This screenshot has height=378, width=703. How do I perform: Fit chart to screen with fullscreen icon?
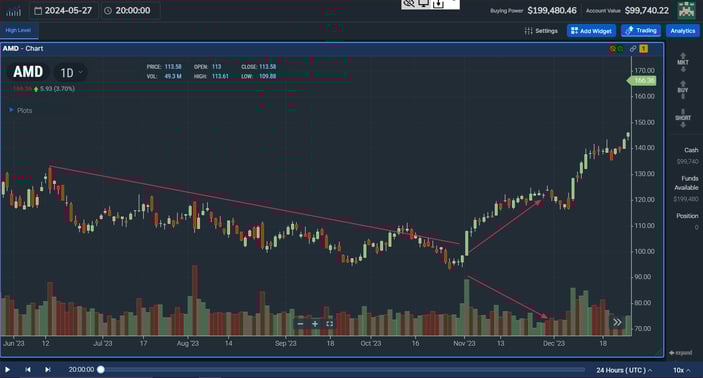pyautogui.click(x=330, y=324)
